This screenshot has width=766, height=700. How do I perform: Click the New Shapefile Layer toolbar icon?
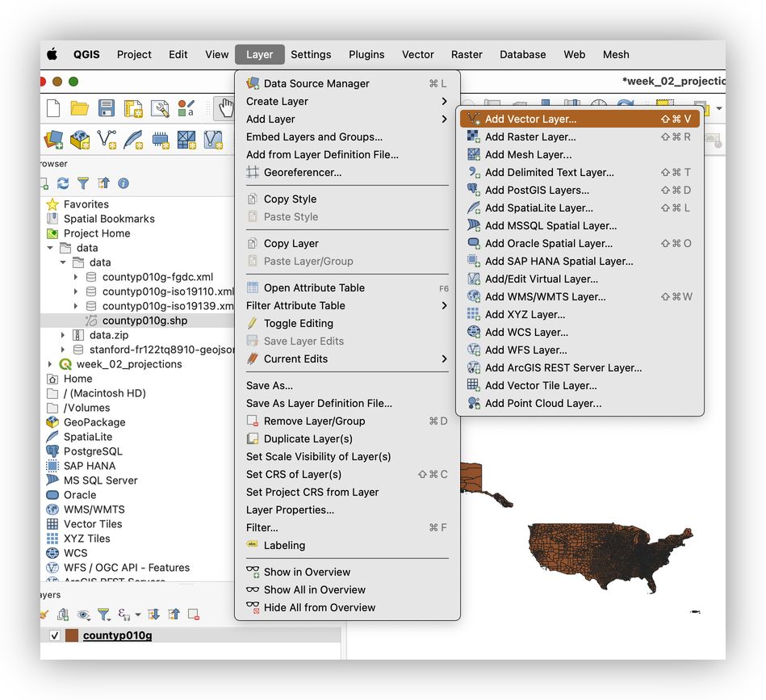tap(107, 140)
